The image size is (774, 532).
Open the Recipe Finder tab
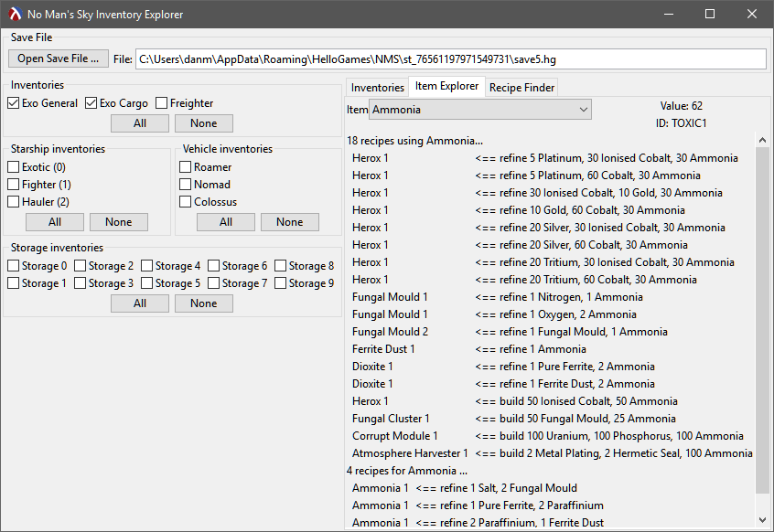(521, 87)
